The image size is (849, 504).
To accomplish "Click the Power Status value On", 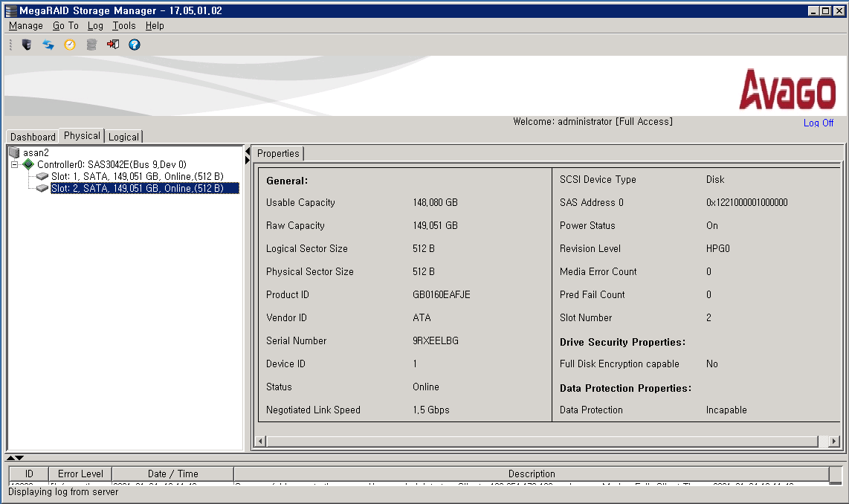I will point(712,225).
